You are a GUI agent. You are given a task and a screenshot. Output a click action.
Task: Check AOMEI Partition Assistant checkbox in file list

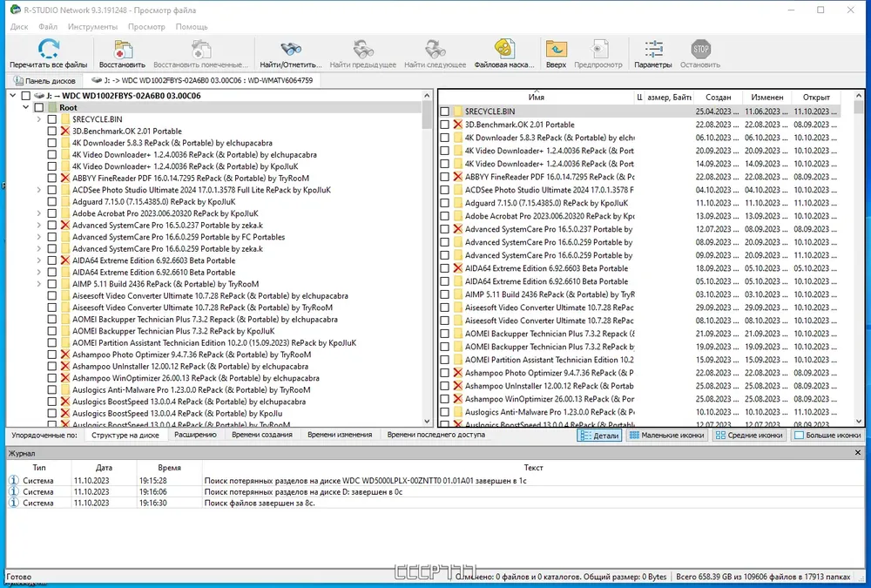click(x=444, y=360)
